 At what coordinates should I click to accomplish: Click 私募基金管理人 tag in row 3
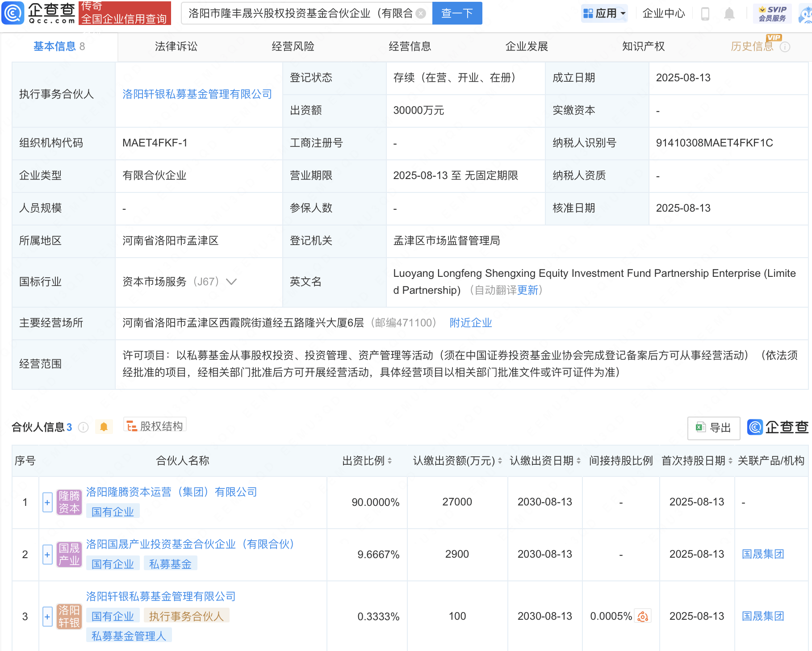tap(129, 636)
